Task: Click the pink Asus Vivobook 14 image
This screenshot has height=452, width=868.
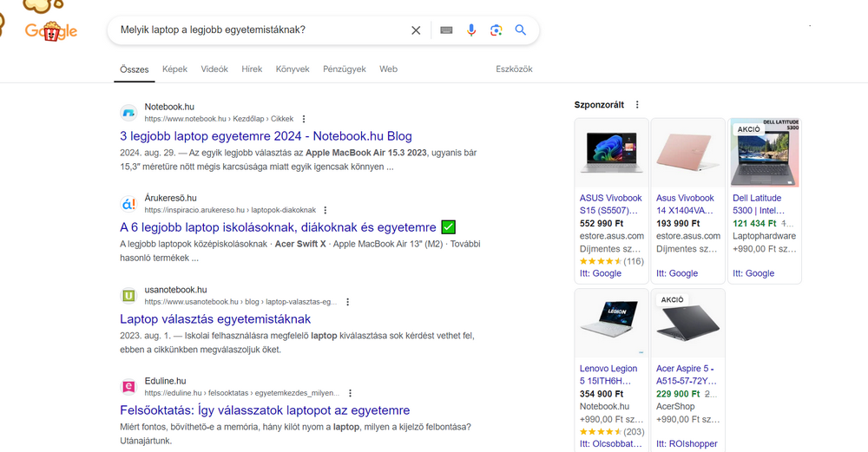Action: [x=688, y=153]
